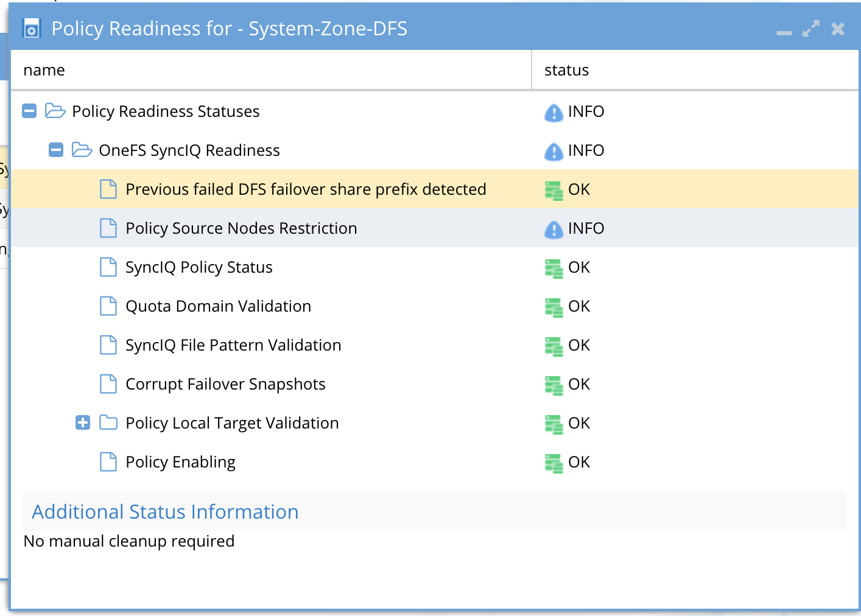Click the document icon next to SyncIQ File Pattern Validation
The image size is (861, 616).
pyautogui.click(x=108, y=345)
